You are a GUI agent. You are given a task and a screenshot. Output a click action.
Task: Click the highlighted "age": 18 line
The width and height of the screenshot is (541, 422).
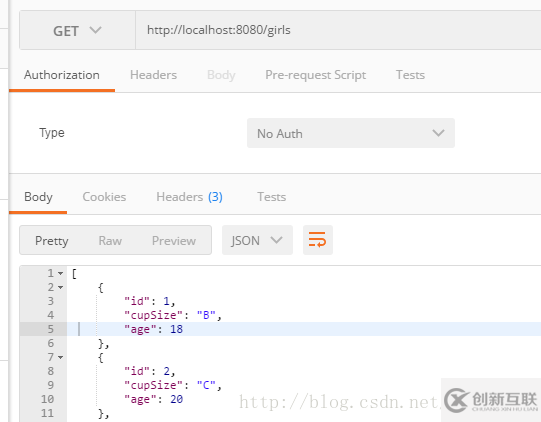[x=304, y=329]
